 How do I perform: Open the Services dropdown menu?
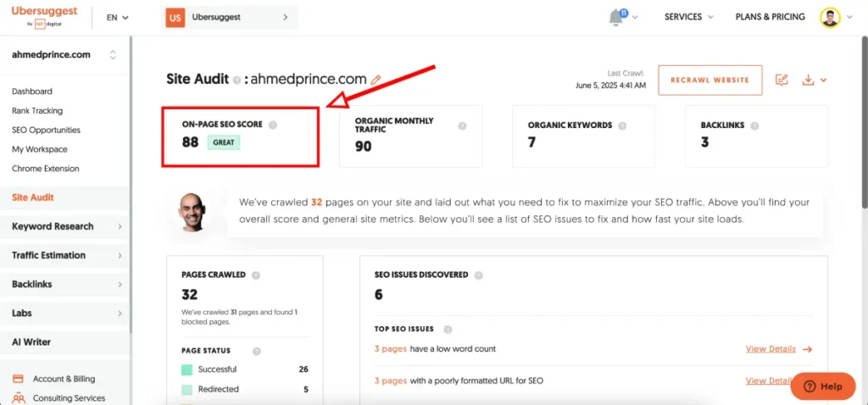tap(688, 17)
